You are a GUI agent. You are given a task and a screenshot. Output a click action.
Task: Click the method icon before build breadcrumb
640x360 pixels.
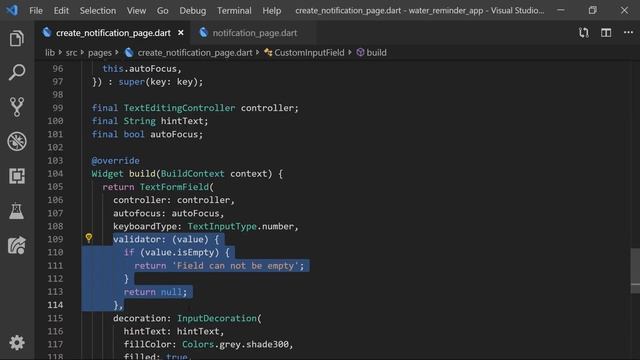pyautogui.click(x=360, y=52)
